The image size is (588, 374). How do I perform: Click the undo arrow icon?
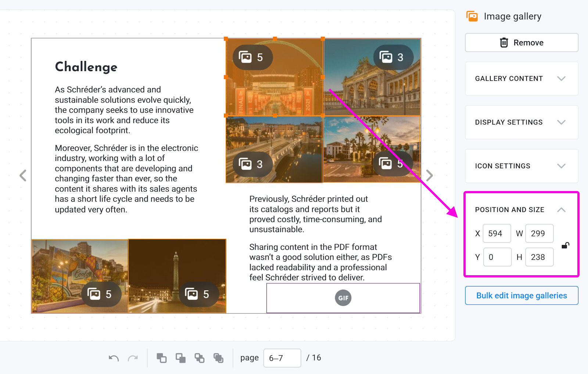[114, 358]
